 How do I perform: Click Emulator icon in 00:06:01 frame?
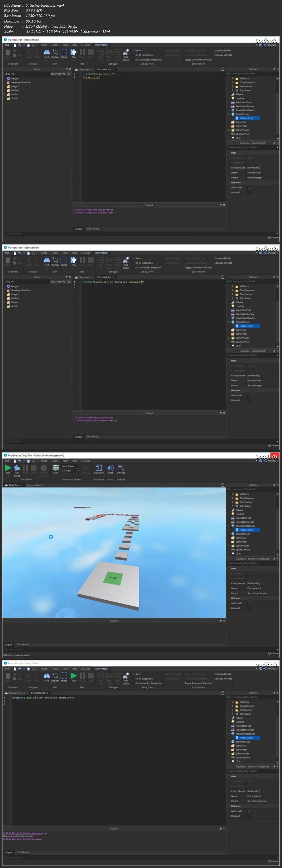pos(99,468)
